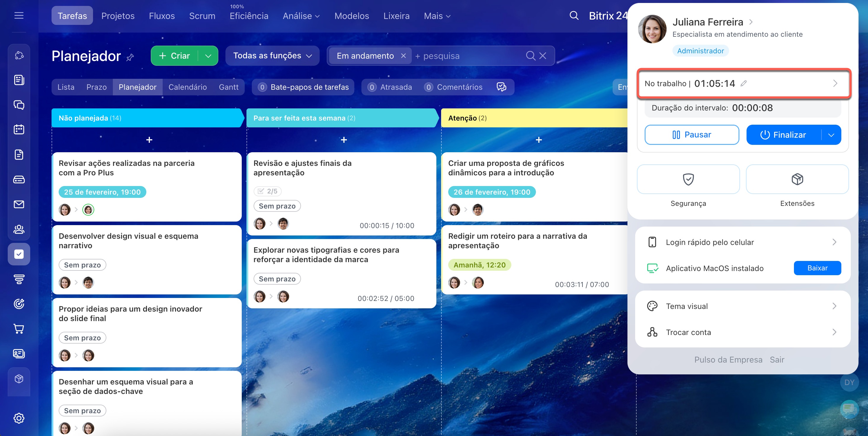Open the hamburger menu icon
Screen dimensions: 868x436
pyautogui.click(x=19, y=15)
